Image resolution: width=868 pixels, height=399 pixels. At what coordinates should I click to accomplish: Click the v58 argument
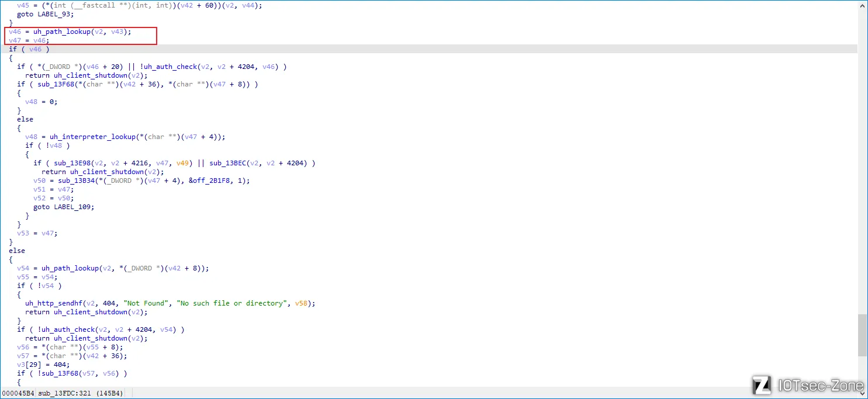point(301,303)
